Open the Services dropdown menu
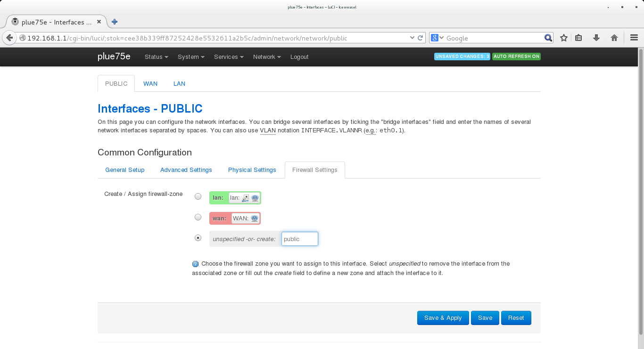644x349 pixels. click(x=228, y=57)
